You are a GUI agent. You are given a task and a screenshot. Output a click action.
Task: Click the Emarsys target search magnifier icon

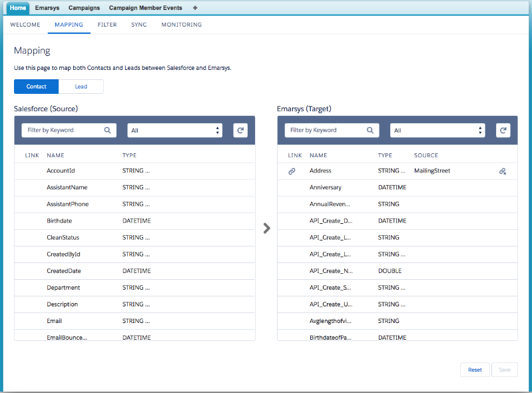pos(370,131)
